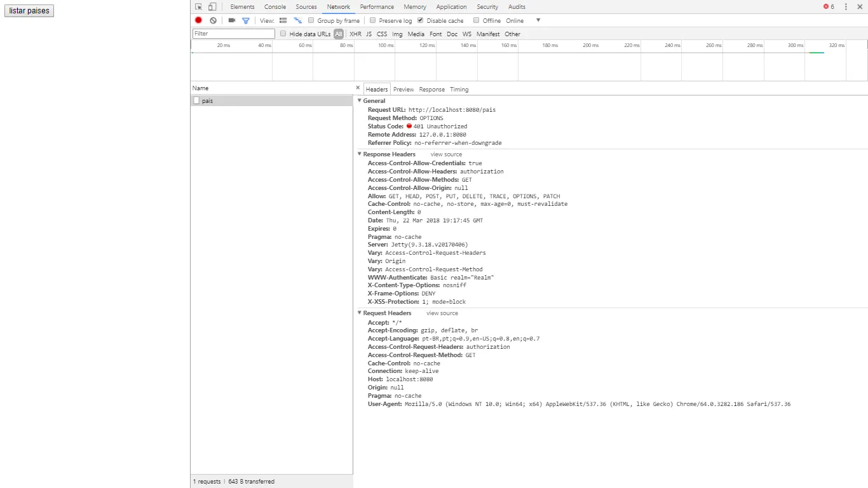Check the Hide data URLs option

283,34
